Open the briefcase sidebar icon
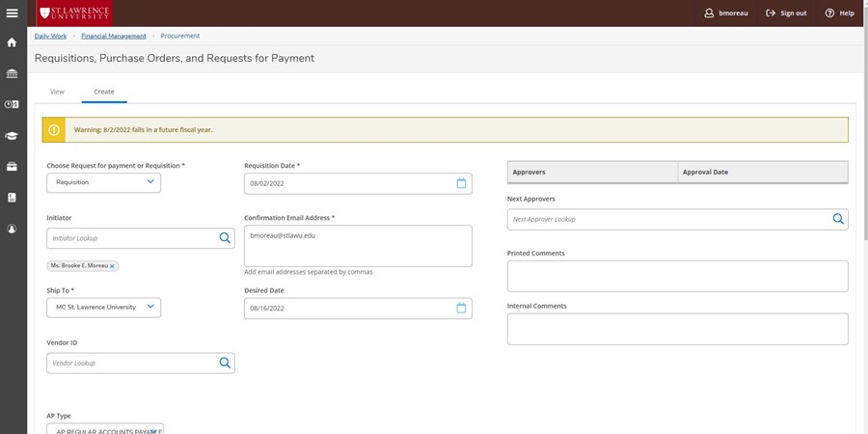Screen dimensions: 868x434 12,166
